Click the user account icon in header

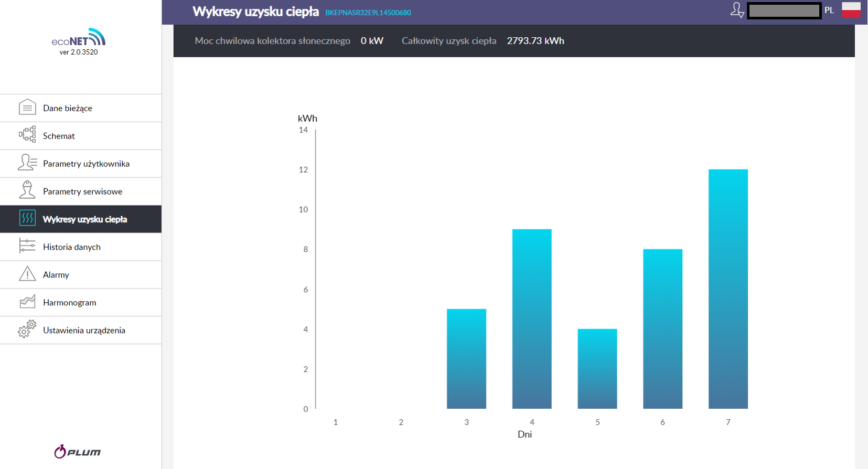[737, 10]
